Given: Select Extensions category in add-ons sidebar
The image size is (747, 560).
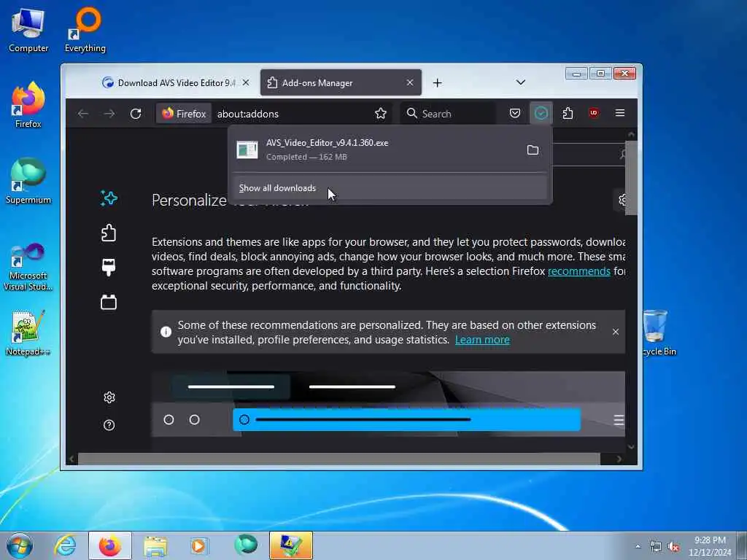Looking at the screenshot, I should (x=109, y=233).
